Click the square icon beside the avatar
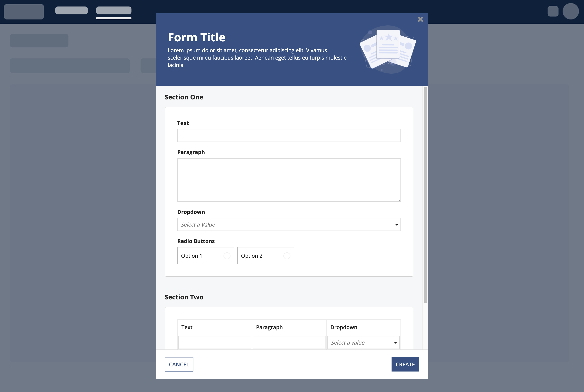The height and width of the screenshot is (392, 584). click(x=553, y=11)
